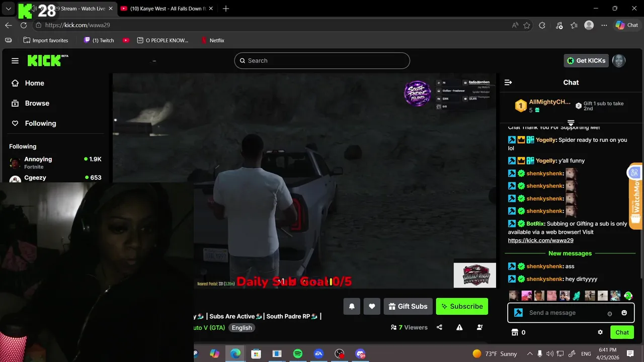Collapse the chat panel
Screen dimensions: 644x362
508,82
